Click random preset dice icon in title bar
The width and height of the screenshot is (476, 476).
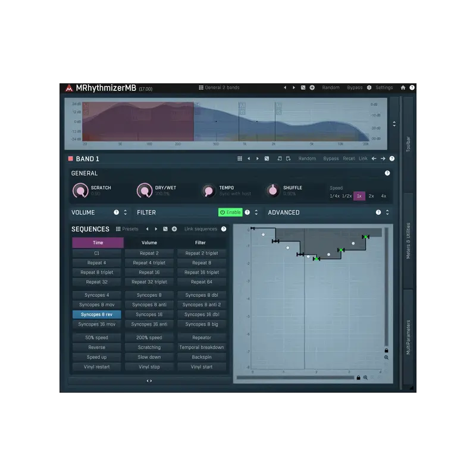coord(303,87)
